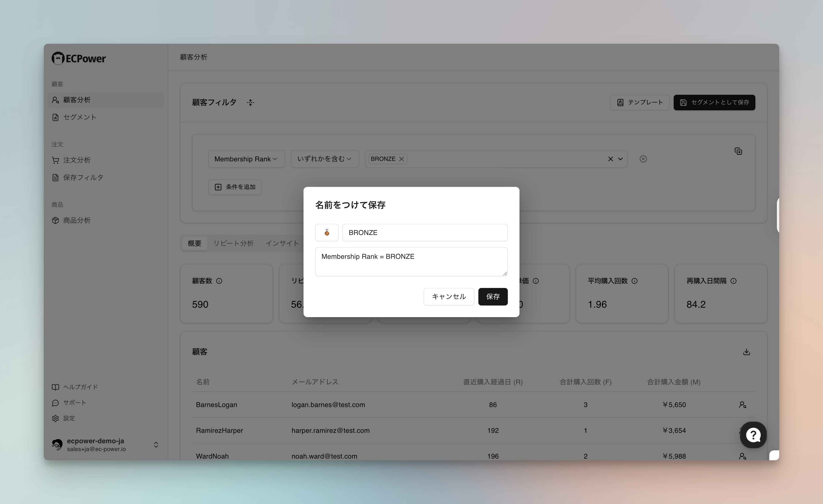View BarnesLogan customer detail icon
This screenshot has height=504, width=823.
tap(742, 405)
